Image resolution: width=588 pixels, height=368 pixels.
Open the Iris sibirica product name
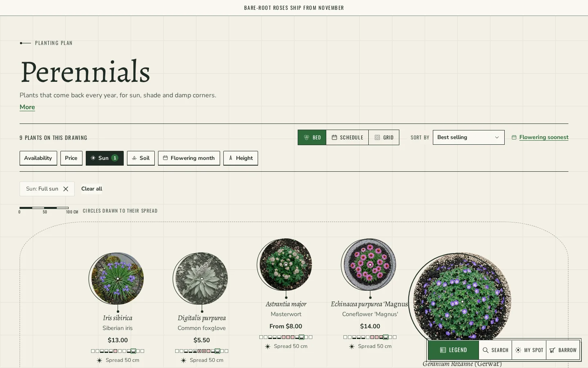(118, 318)
